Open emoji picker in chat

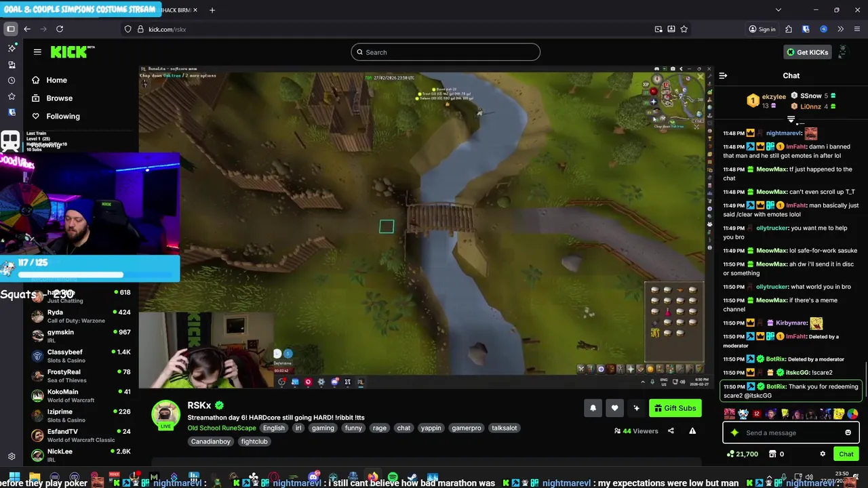click(x=848, y=433)
